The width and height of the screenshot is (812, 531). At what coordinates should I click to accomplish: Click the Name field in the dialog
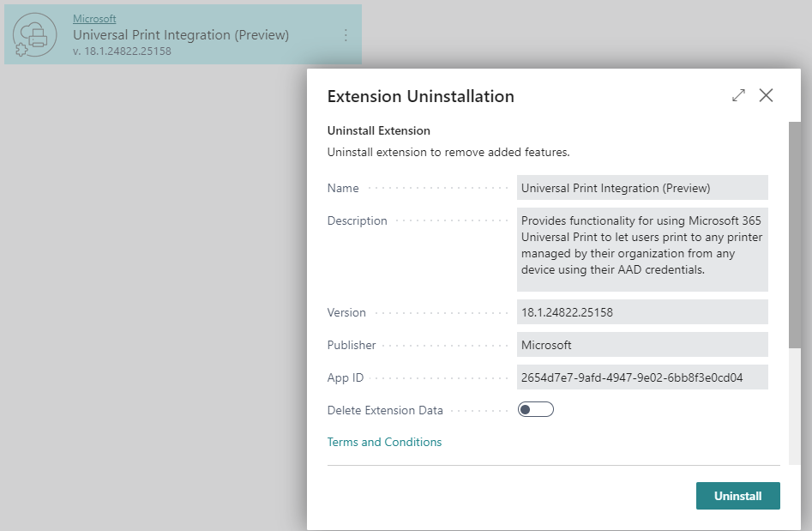(x=642, y=188)
